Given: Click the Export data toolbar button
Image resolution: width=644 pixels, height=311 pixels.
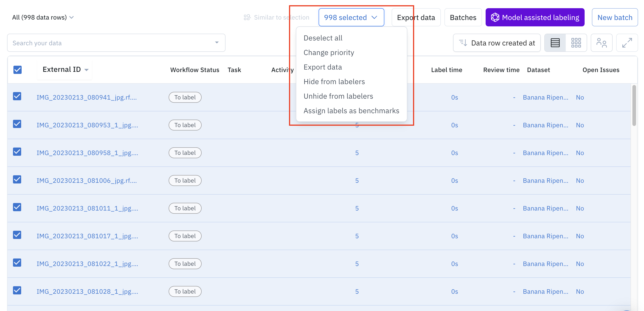Looking at the screenshot, I should [x=416, y=17].
